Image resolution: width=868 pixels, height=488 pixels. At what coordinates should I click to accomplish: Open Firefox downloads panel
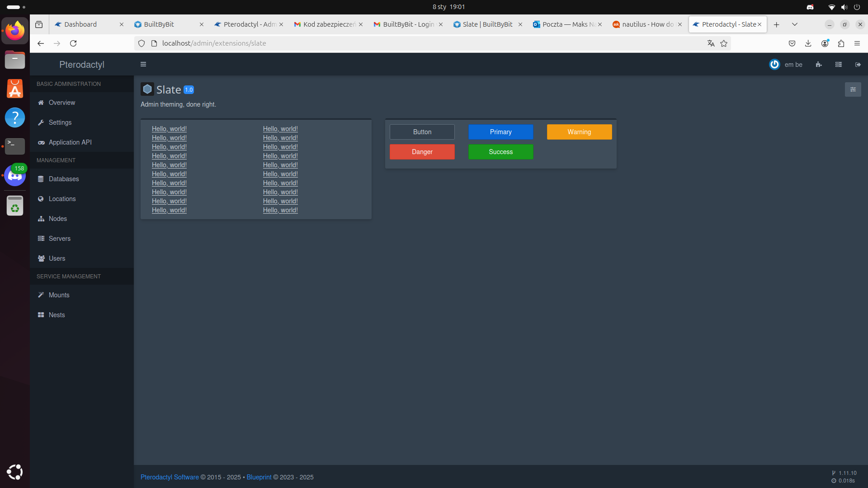(808, 43)
